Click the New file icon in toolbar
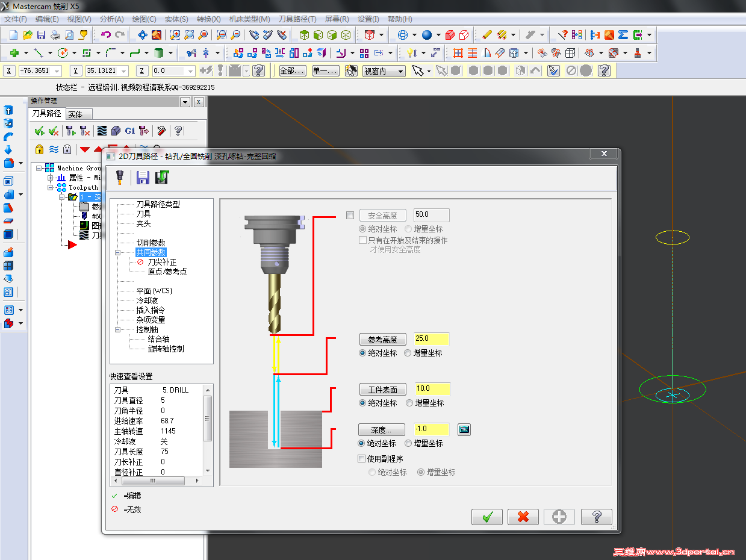 [x=13, y=35]
